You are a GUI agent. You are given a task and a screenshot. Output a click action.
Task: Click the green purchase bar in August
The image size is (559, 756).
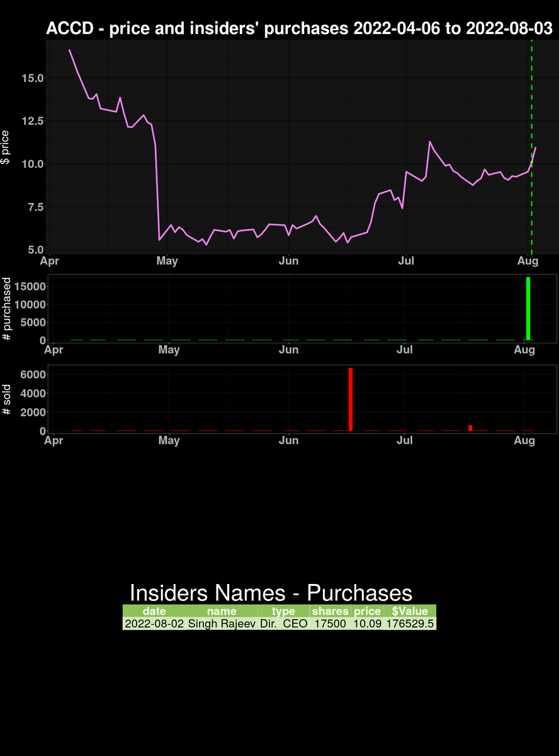pos(529,309)
